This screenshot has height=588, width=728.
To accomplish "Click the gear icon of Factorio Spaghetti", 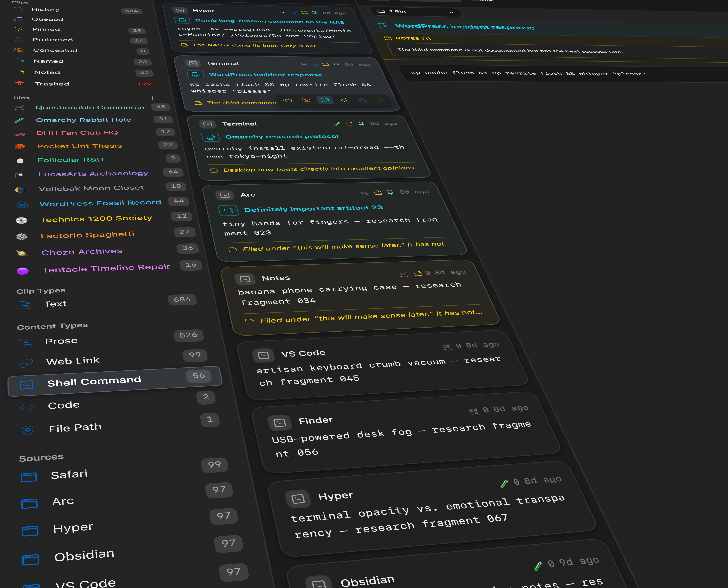I will tap(22, 237).
